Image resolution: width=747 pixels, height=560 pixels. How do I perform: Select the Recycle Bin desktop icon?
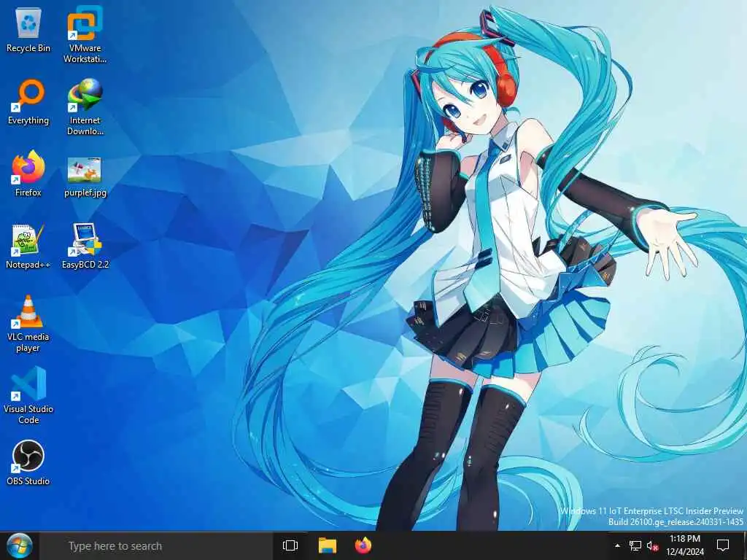coord(28,31)
